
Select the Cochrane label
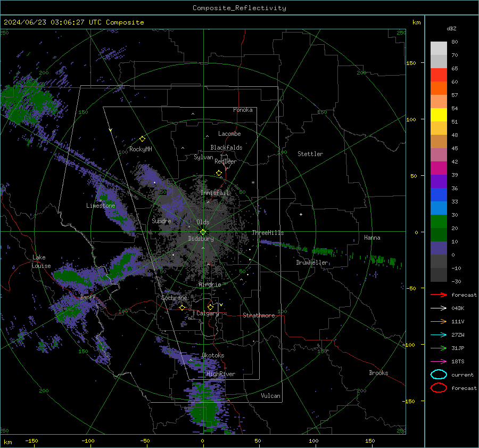(174, 298)
